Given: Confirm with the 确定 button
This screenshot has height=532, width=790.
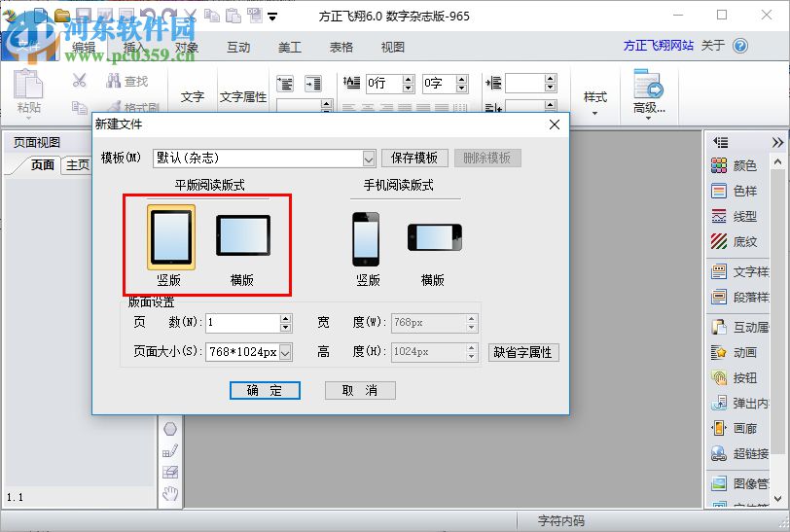Looking at the screenshot, I should (x=265, y=390).
